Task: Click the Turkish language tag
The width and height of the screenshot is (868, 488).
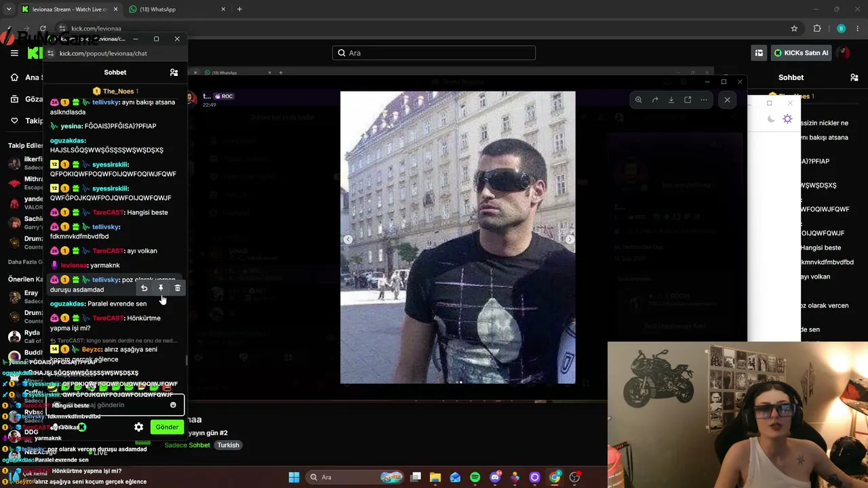Action: point(228,445)
